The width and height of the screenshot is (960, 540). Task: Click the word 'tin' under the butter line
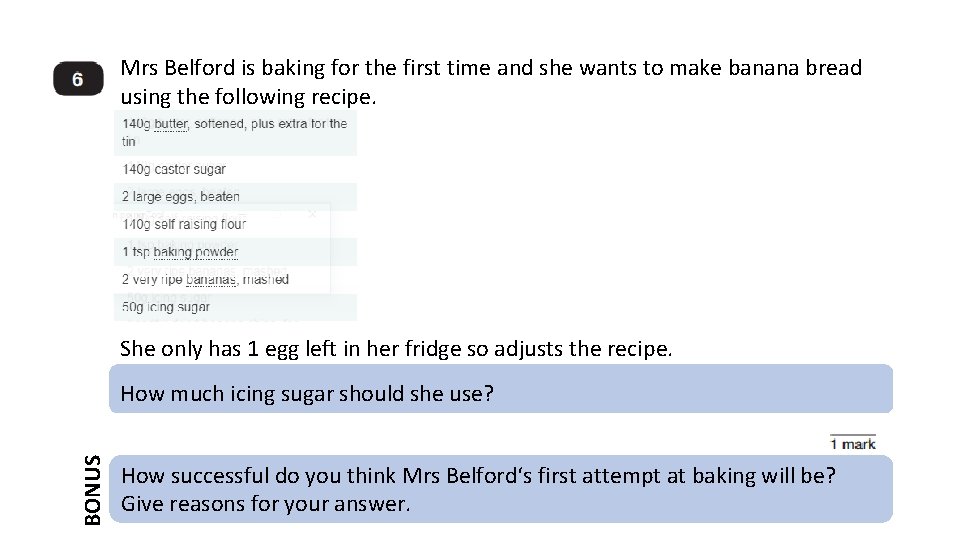pyautogui.click(x=129, y=142)
